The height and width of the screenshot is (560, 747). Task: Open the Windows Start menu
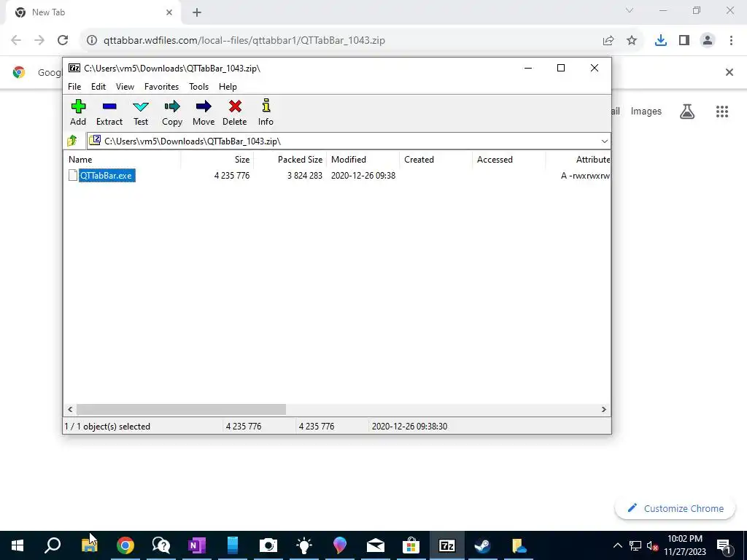18,545
